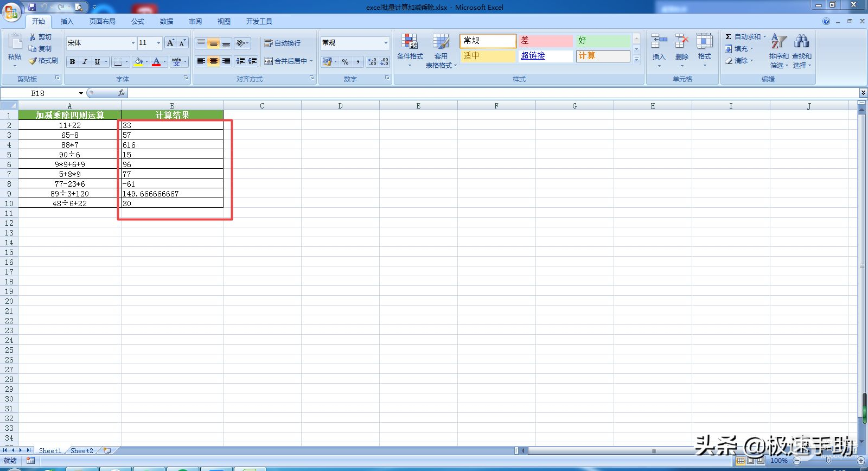This screenshot has height=471, width=868.
Task: Open the font name dropdown showing 宋体
Action: coord(133,43)
